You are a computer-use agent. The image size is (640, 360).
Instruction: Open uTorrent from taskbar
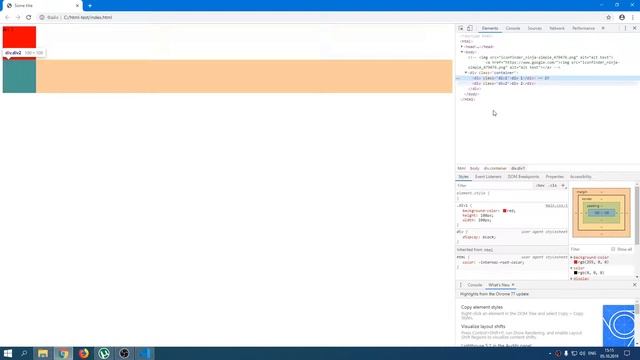pyautogui.click(x=104, y=353)
